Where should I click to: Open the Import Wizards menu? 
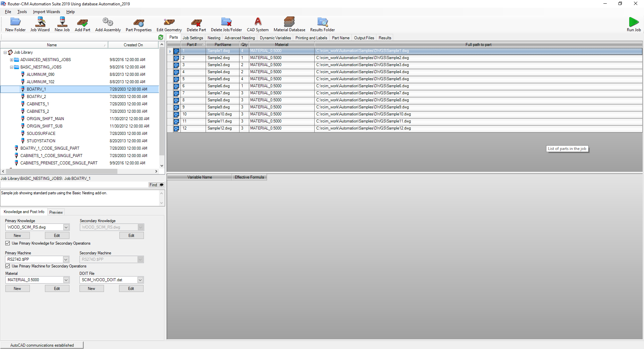point(47,12)
